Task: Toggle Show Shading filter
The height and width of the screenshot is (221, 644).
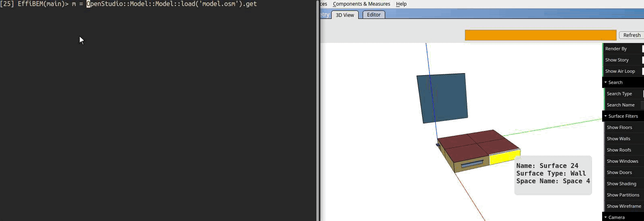Action: click(x=624, y=184)
